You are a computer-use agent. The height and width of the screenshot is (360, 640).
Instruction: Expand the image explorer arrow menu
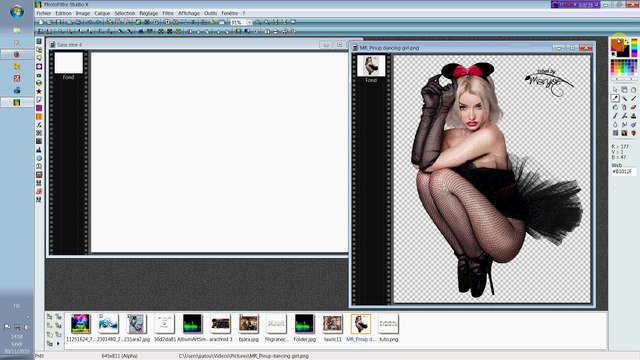58,344
